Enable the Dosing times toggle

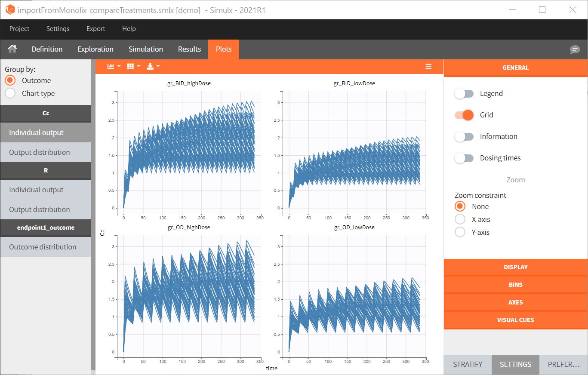[x=464, y=158]
